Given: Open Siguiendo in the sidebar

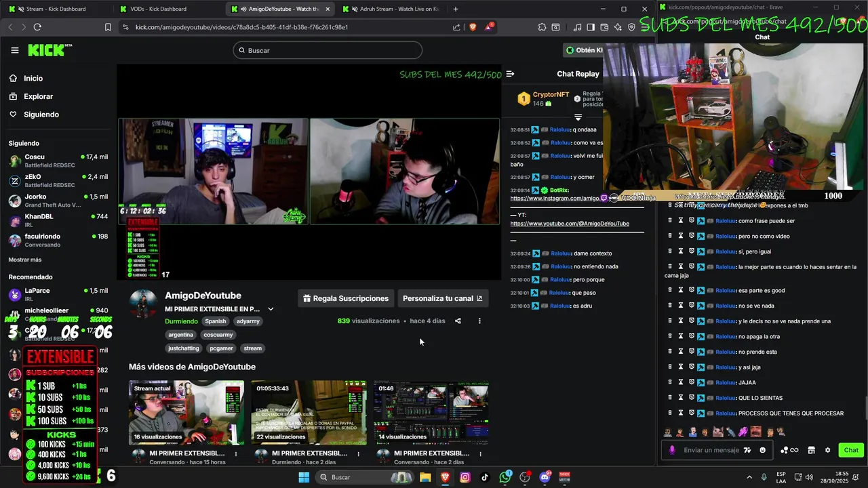Looking at the screenshot, I should pos(34,115).
